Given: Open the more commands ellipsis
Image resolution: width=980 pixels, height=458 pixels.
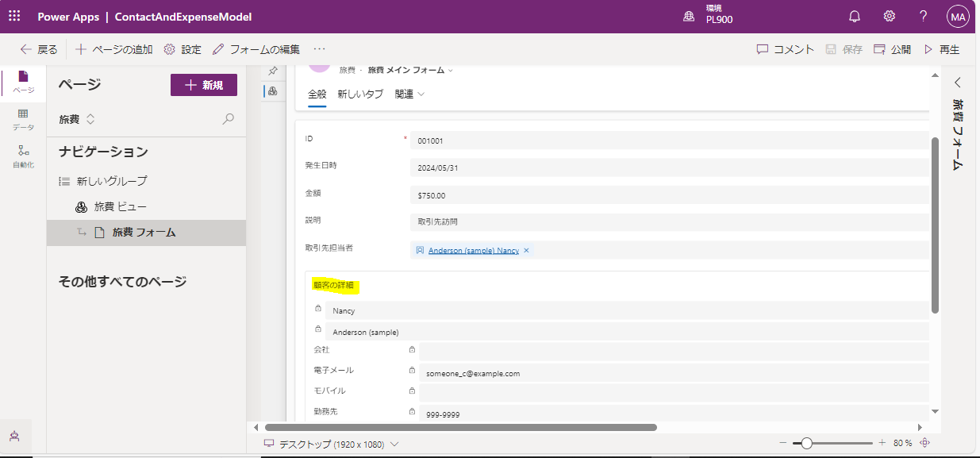Looking at the screenshot, I should (x=320, y=49).
